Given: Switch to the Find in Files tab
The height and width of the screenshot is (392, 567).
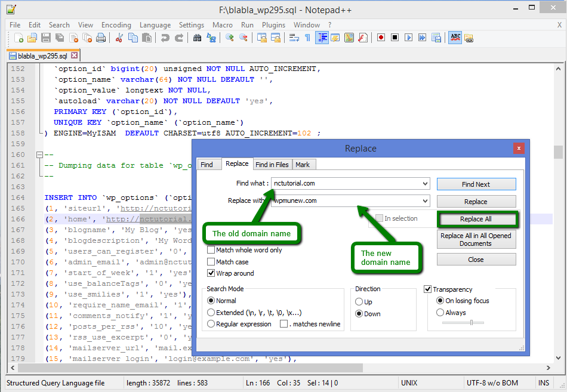Looking at the screenshot, I should (272, 165).
